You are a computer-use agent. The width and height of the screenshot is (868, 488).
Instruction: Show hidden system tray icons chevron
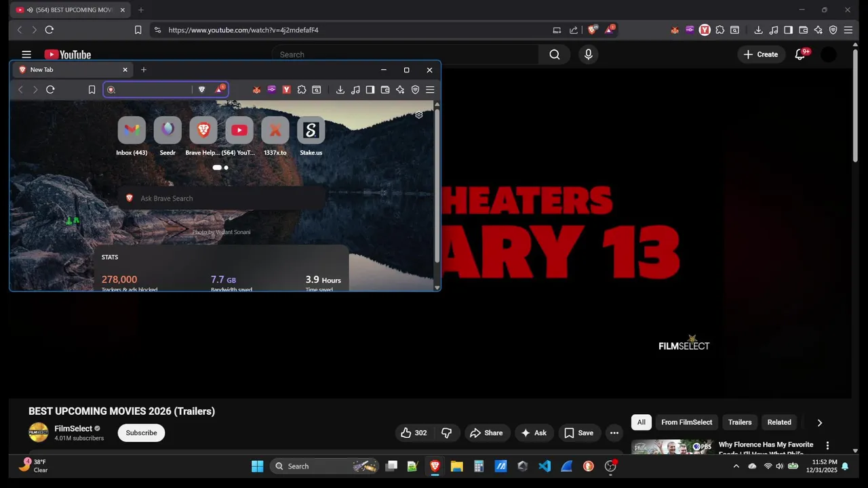(736, 466)
